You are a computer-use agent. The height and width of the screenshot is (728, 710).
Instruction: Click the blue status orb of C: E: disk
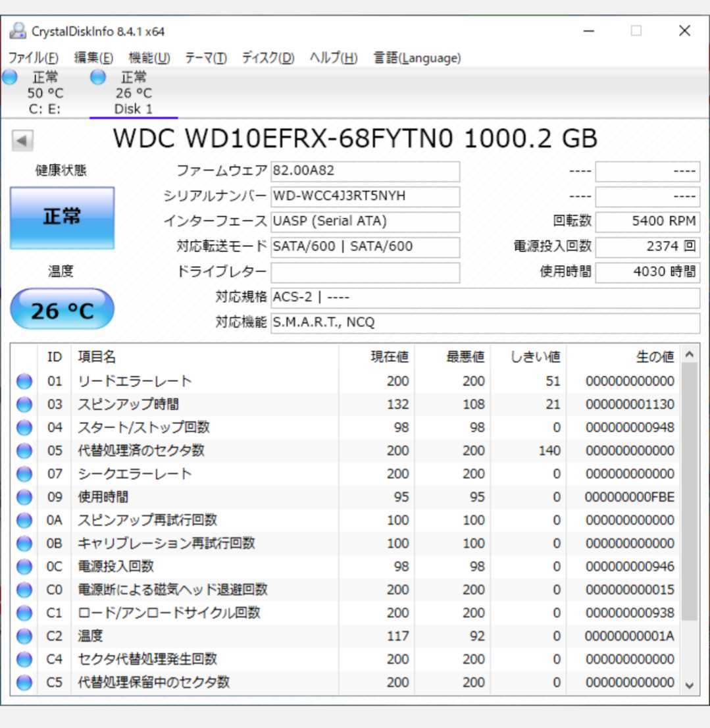(x=11, y=77)
